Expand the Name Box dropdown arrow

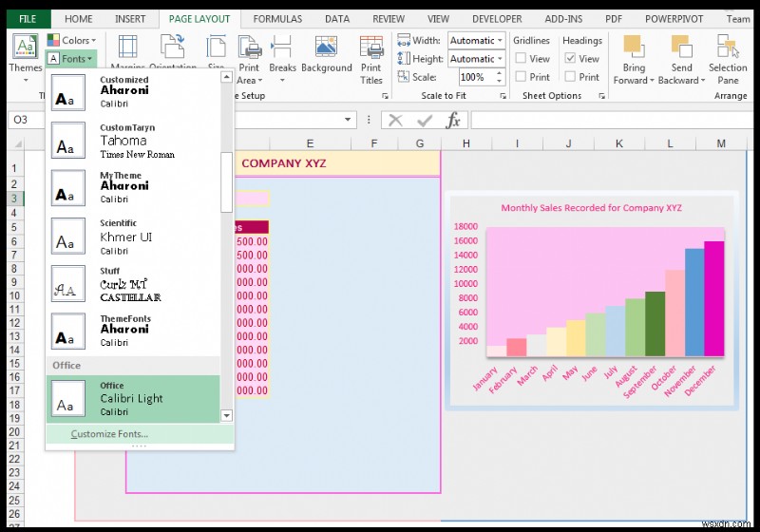coord(348,120)
